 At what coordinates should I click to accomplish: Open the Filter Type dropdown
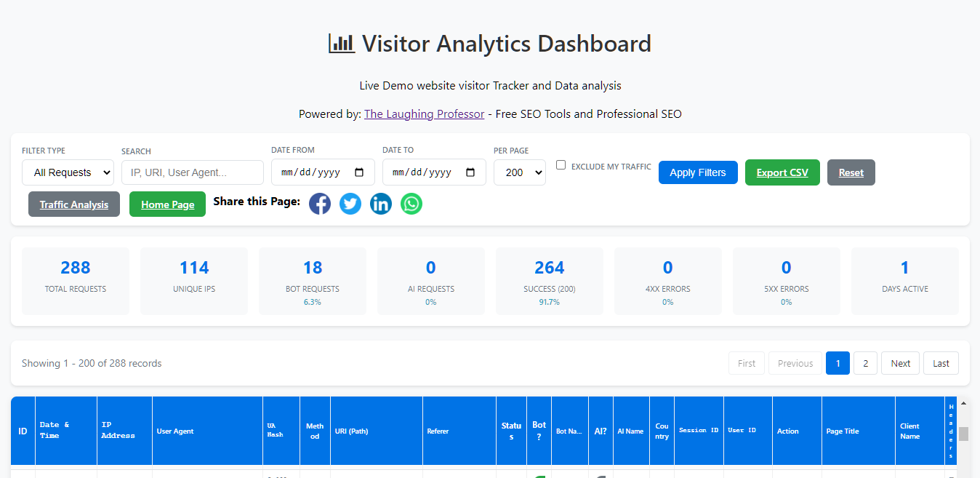[68, 172]
